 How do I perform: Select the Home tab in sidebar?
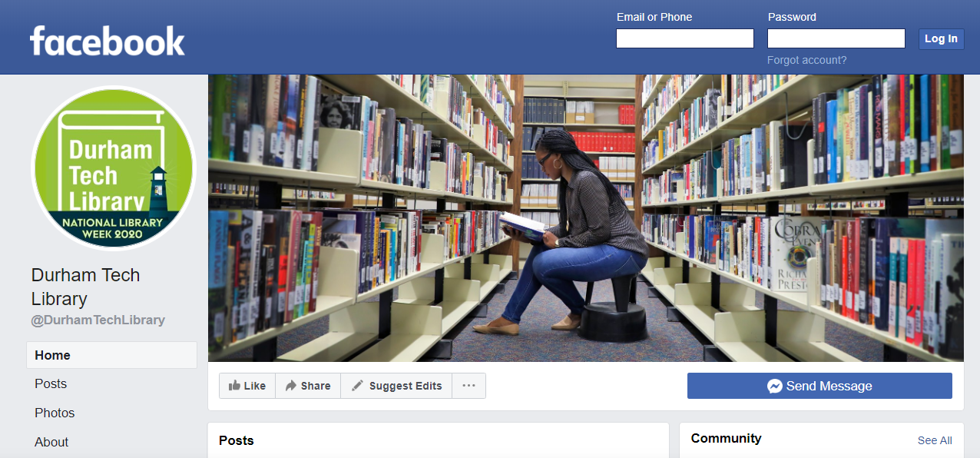click(112, 355)
